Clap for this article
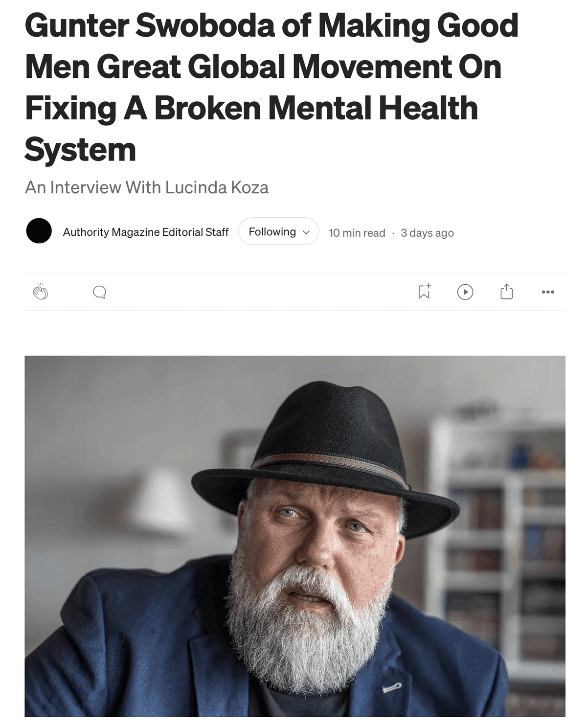Screen dimensions: 587x728 click(x=41, y=292)
